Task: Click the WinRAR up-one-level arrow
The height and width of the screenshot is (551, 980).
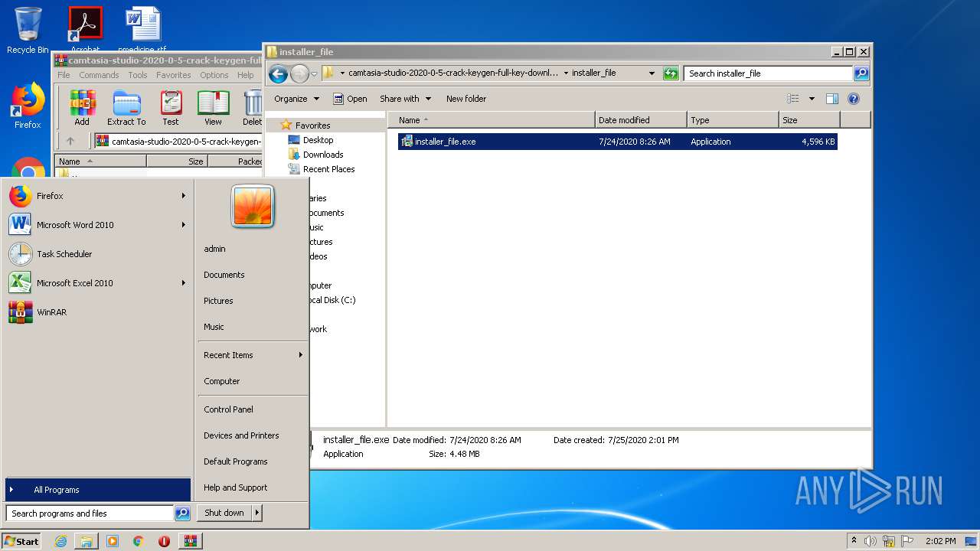Action: (70, 141)
